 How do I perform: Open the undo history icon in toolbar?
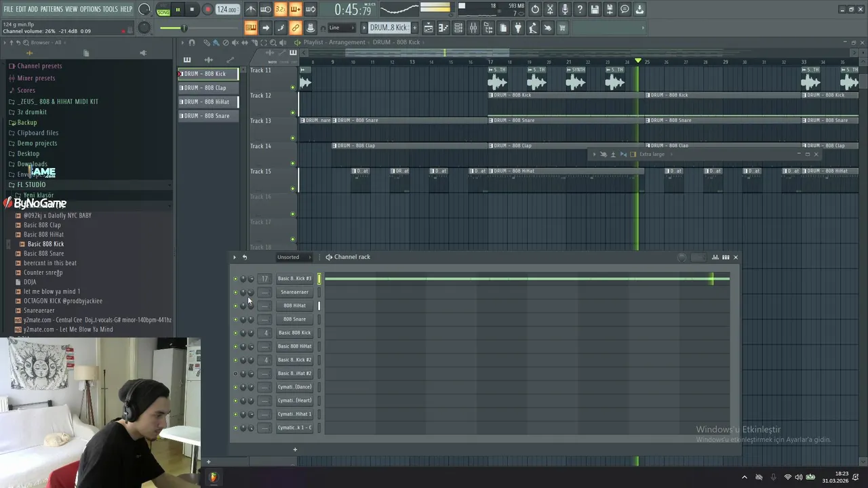[x=535, y=9]
